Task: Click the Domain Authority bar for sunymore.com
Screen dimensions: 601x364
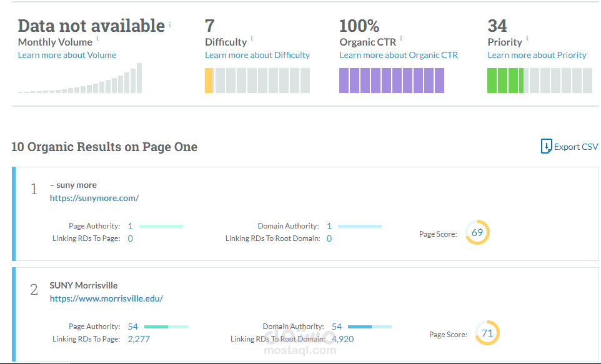Action: coord(359,227)
